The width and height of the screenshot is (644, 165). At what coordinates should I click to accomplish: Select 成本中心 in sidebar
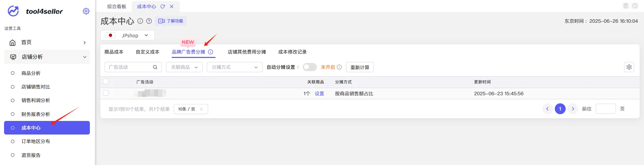pos(47,128)
